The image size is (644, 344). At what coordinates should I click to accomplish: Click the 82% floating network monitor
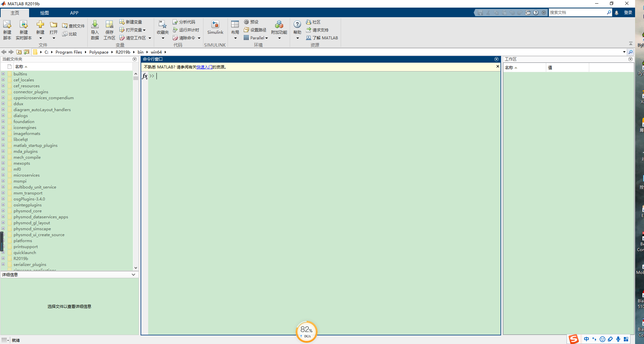(x=307, y=331)
